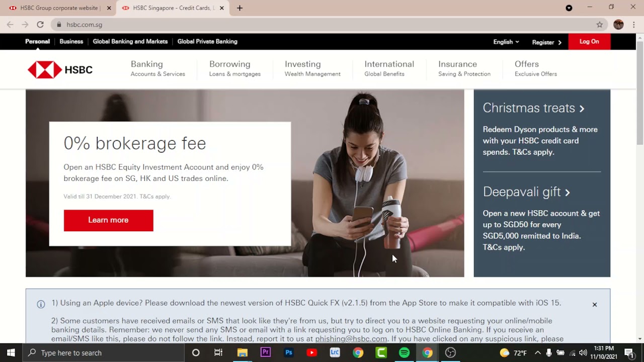644x362 pixels.
Task: Launch Photoshop from the taskbar
Action: [288, 352]
